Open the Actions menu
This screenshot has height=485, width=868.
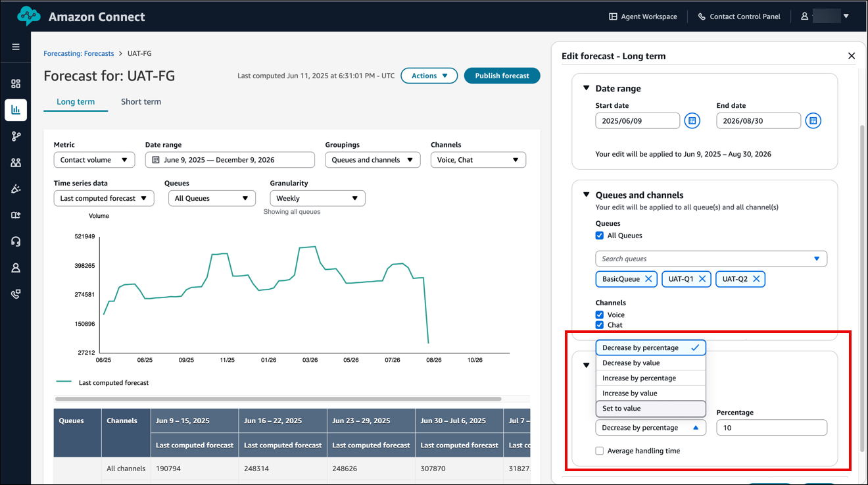click(429, 75)
